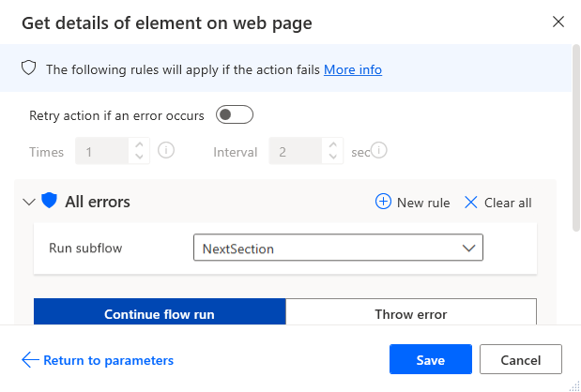Select the Continue flow run option

pyautogui.click(x=160, y=314)
